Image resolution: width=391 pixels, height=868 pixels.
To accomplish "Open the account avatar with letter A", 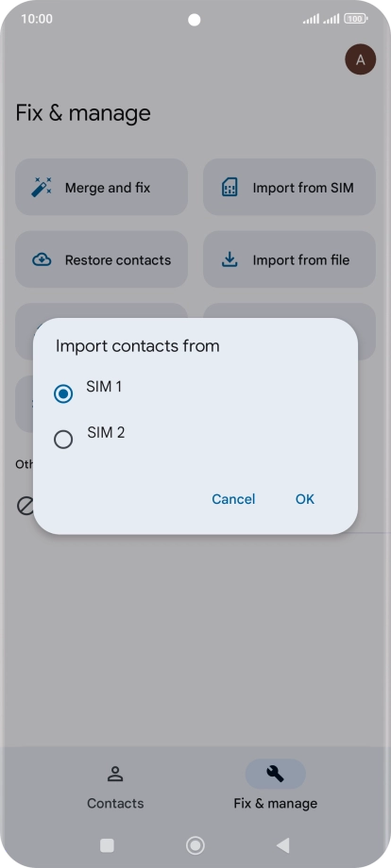I will coord(361,59).
